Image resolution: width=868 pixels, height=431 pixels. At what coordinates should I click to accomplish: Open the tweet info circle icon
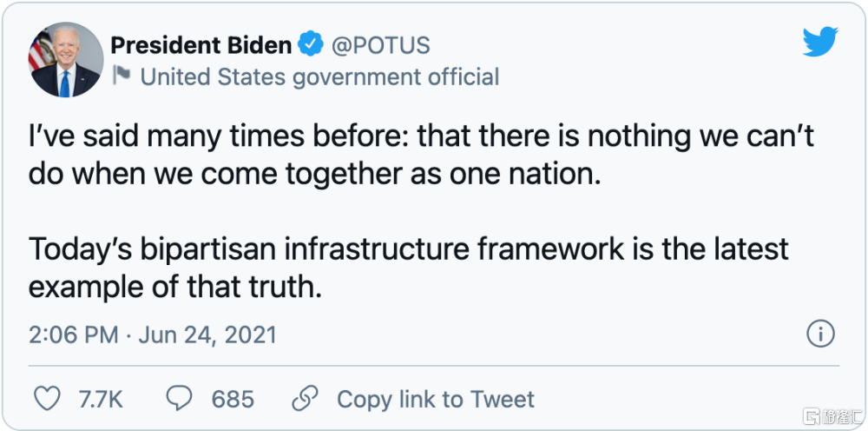[x=820, y=333]
